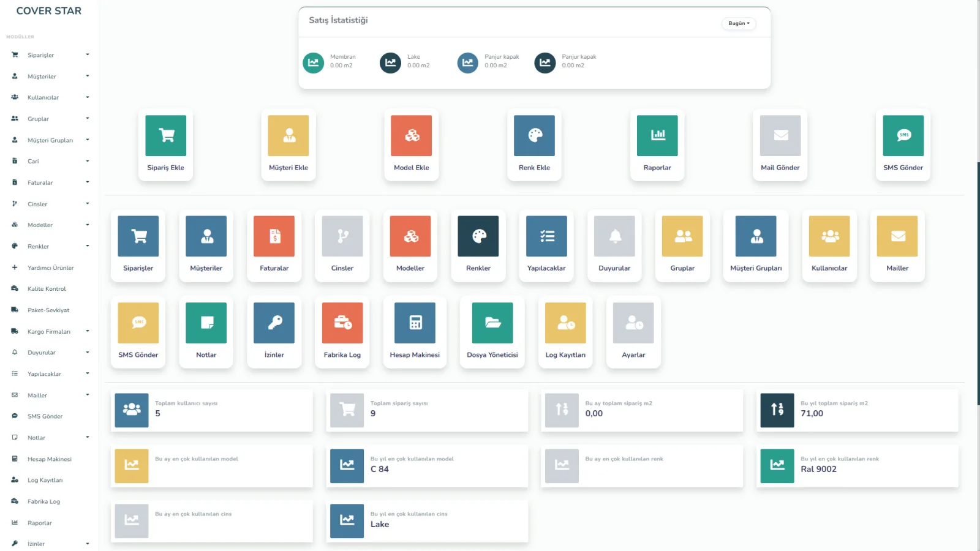The image size is (980, 551).
Task: Open the Bugün date range dropdown
Action: (739, 23)
